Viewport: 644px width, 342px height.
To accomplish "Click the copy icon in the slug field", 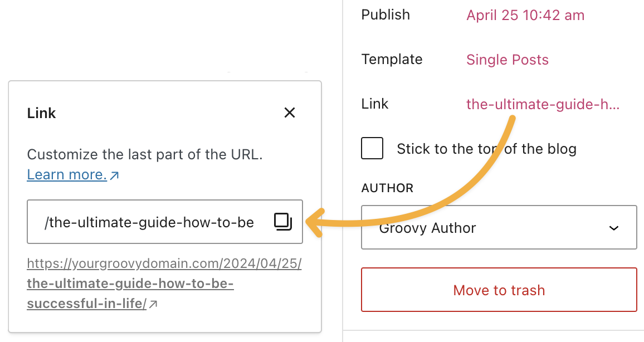I will 283,222.
